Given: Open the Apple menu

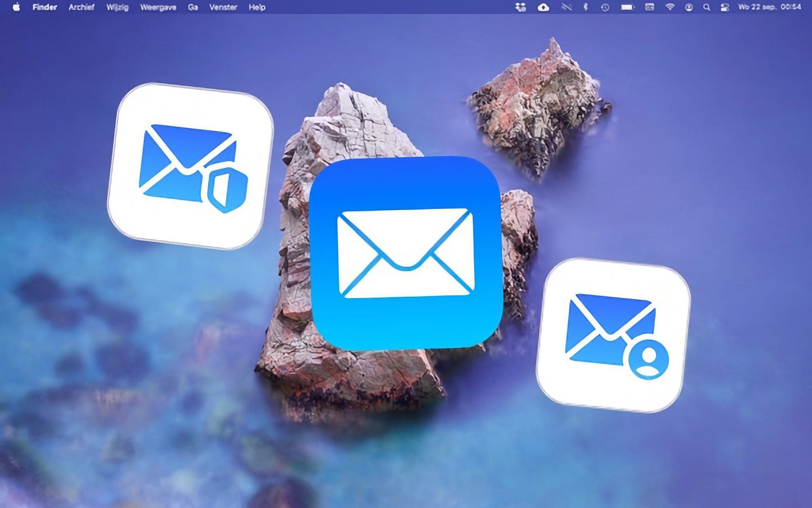Looking at the screenshot, I should click(x=16, y=7).
